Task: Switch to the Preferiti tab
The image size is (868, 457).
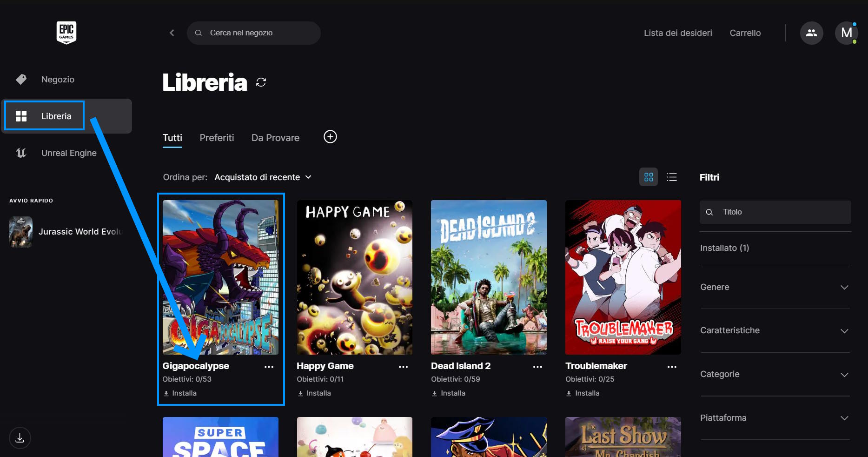Action: pyautogui.click(x=217, y=138)
